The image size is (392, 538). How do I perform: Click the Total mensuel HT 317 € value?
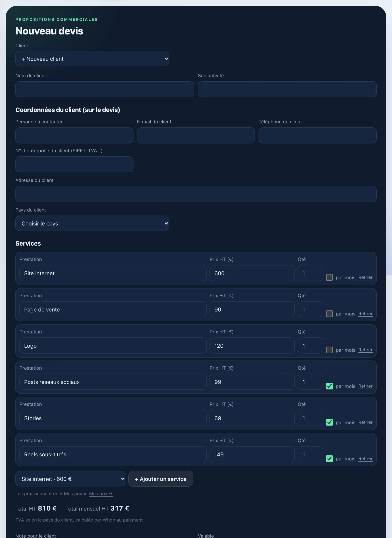click(120, 509)
